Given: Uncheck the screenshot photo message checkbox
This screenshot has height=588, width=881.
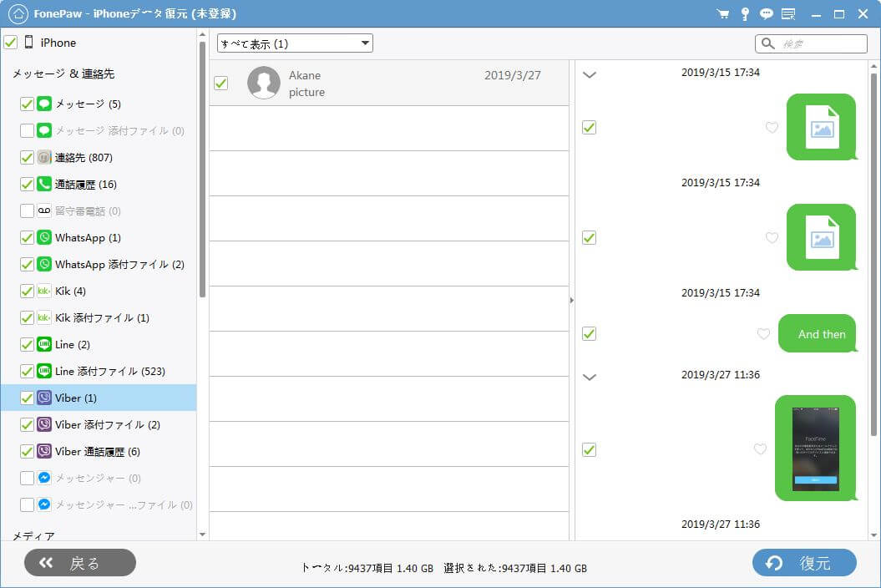Looking at the screenshot, I should coord(589,449).
